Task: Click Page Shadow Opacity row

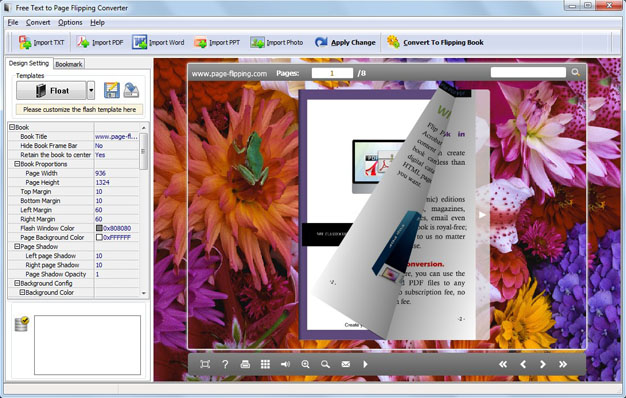Action: tap(73, 274)
